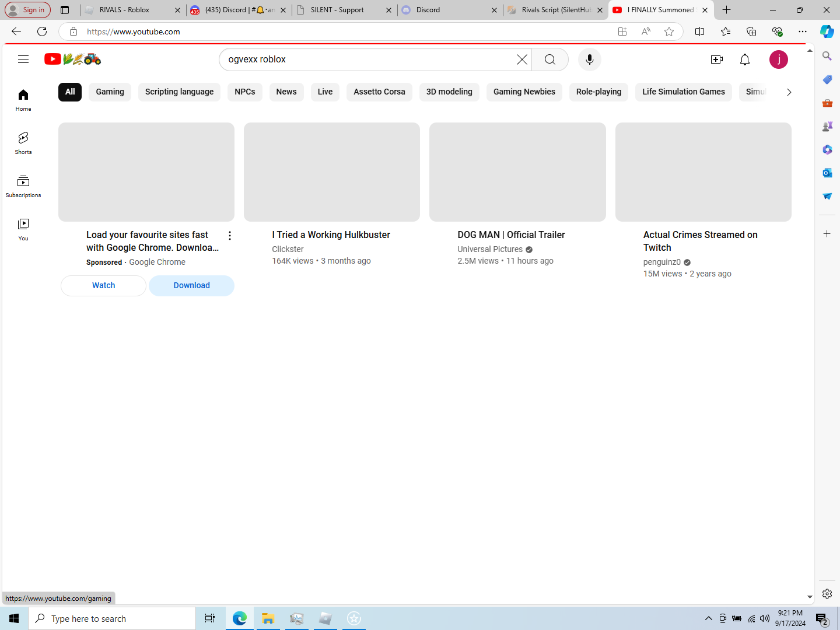This screenshot has height=630, width=840.
Task: Click the Download button on ad
Action: pos(191,285)
